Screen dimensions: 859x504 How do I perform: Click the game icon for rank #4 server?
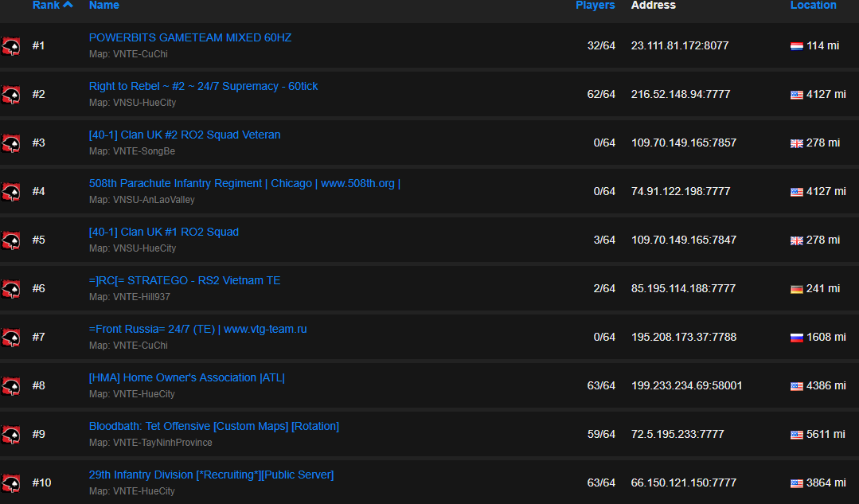tap(10, 193)
